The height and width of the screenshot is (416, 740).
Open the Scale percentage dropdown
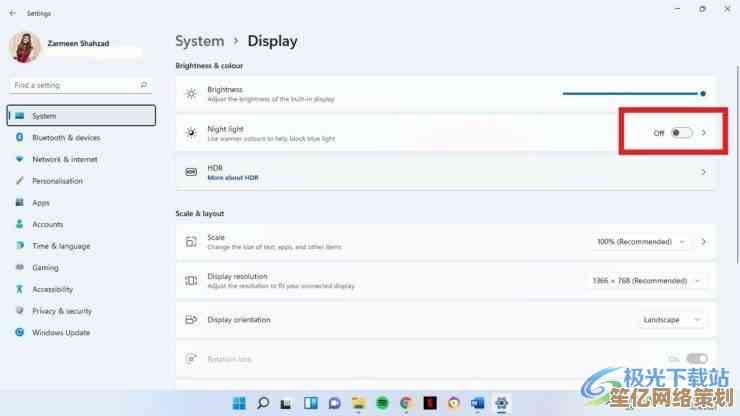[x=642, y=242]
